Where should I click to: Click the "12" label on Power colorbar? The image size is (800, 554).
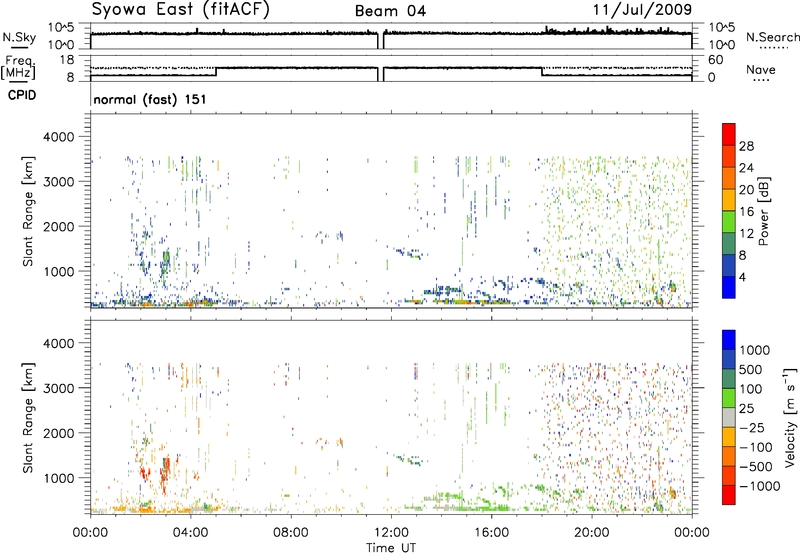click(x=746, y=234)
